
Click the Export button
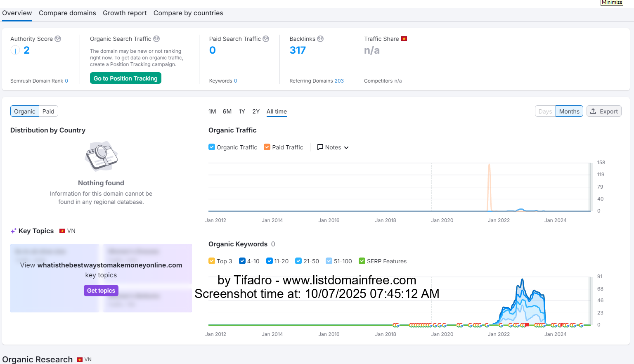(604, 111)
